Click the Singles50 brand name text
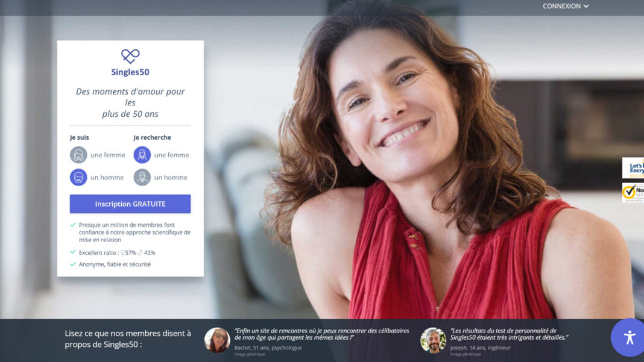 [x=130, y=72]
